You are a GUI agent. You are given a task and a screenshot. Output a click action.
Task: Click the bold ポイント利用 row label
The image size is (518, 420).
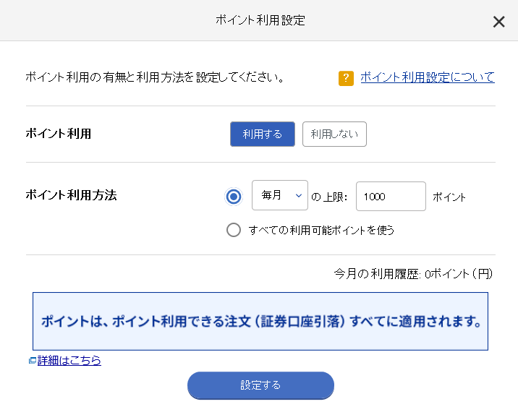coord(58,134)
